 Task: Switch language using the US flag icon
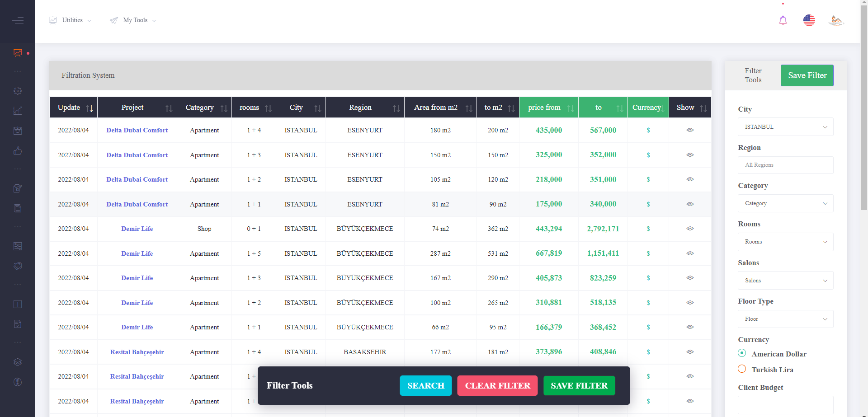coord(809,20)
